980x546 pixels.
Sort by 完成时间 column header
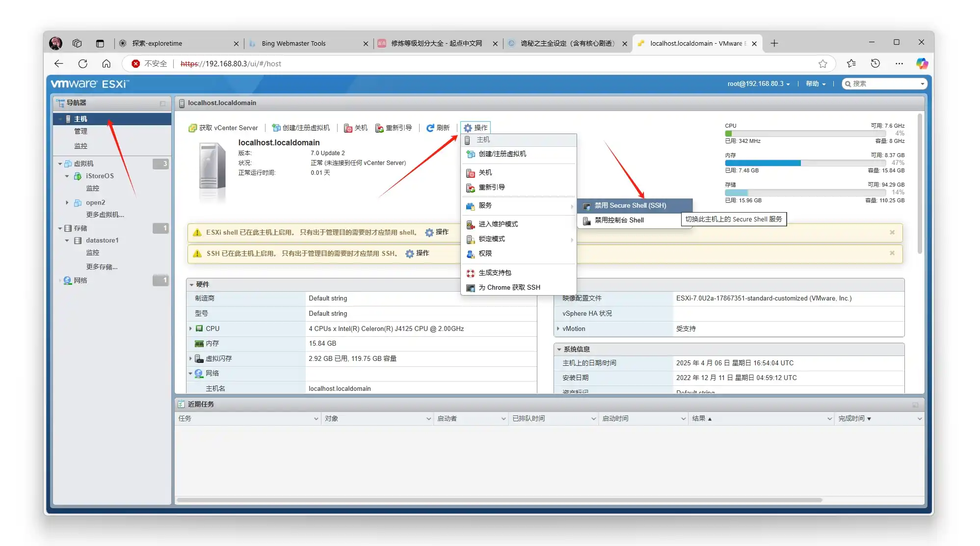(x=854, y=419)
